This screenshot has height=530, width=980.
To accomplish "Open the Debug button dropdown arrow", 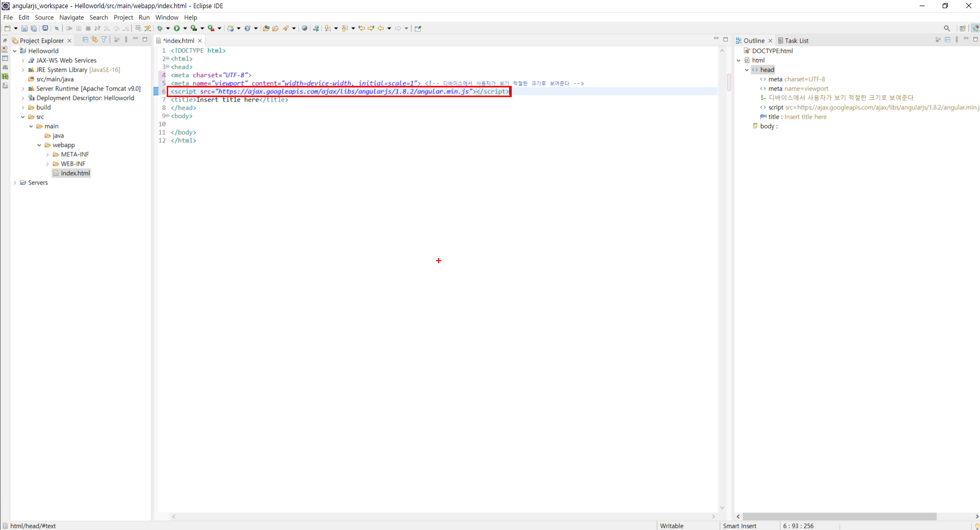I will click(x=168, y=29).
